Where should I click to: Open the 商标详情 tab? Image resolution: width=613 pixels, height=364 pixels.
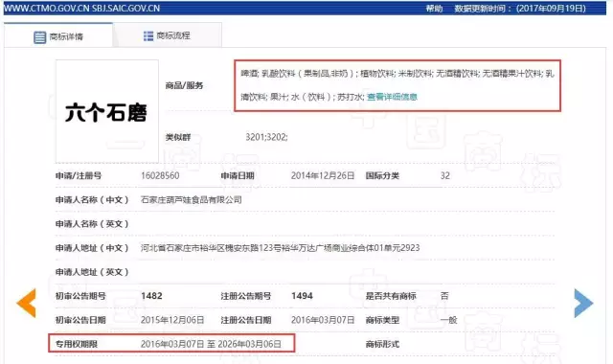coord(58,36)
